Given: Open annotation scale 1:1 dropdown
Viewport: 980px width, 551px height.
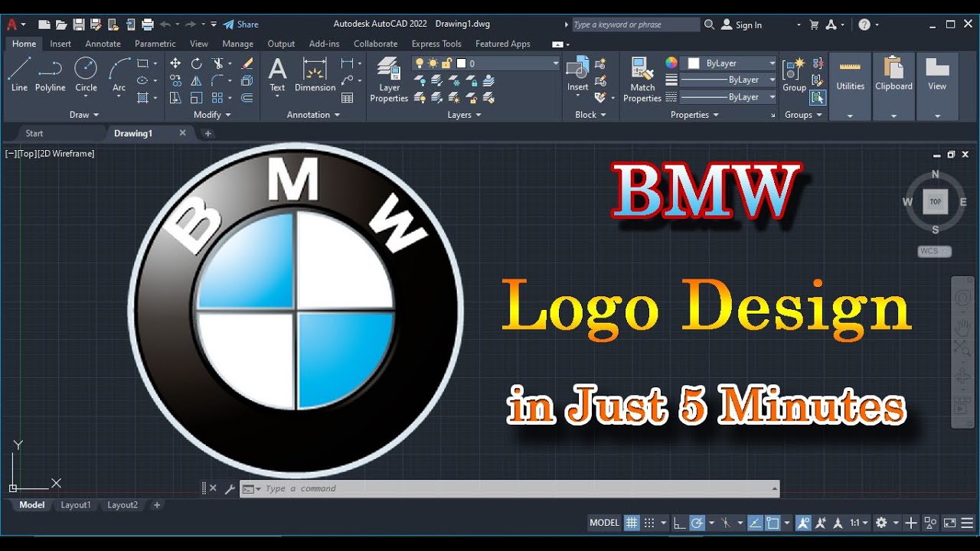Looking at the screenshot, I should pos(859,523).
